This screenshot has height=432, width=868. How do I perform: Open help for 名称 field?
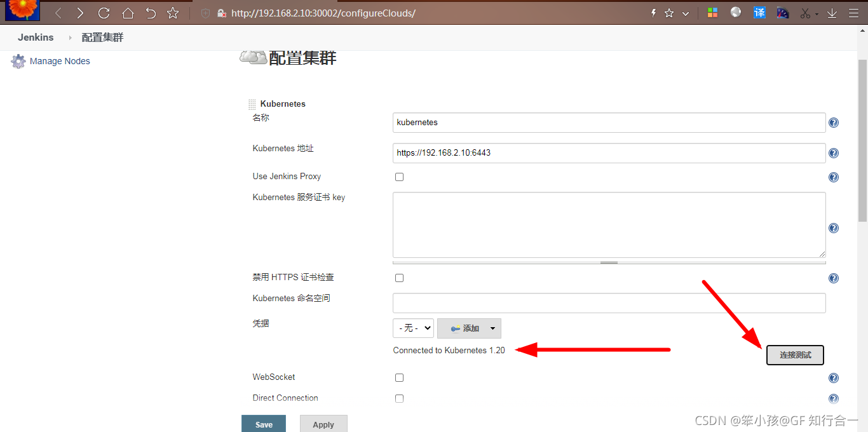coord(834,123)
